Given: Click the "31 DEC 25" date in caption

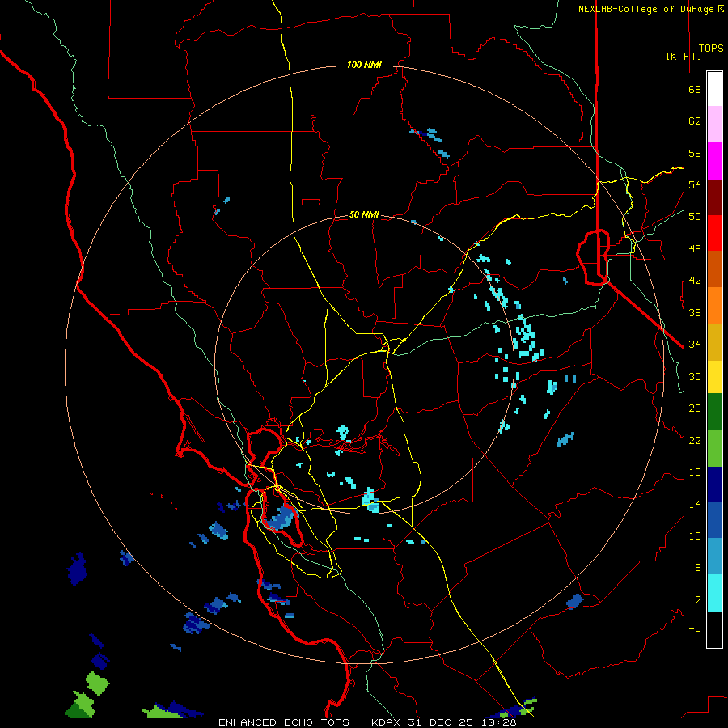Looking at the screenshot, I should pyautogui.click(x=440, y=722).
